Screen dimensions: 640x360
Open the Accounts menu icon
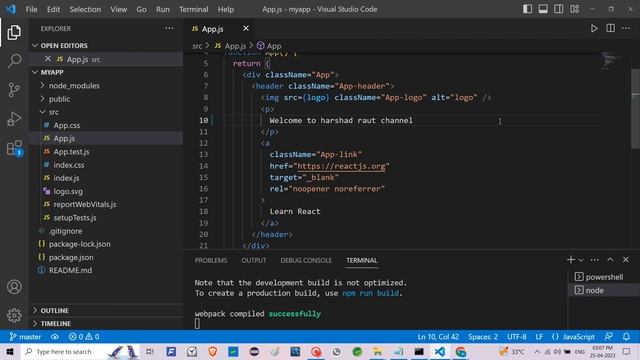[x=14, y=287]
